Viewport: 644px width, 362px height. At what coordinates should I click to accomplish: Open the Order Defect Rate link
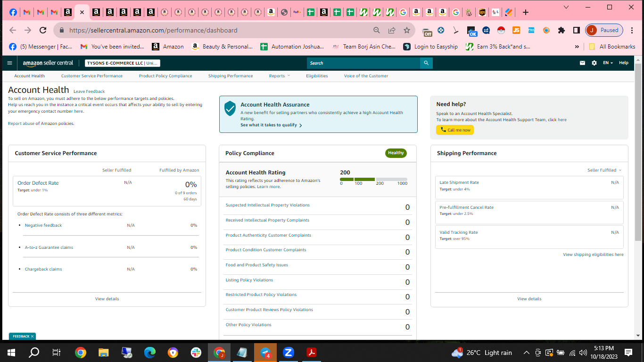38,183
